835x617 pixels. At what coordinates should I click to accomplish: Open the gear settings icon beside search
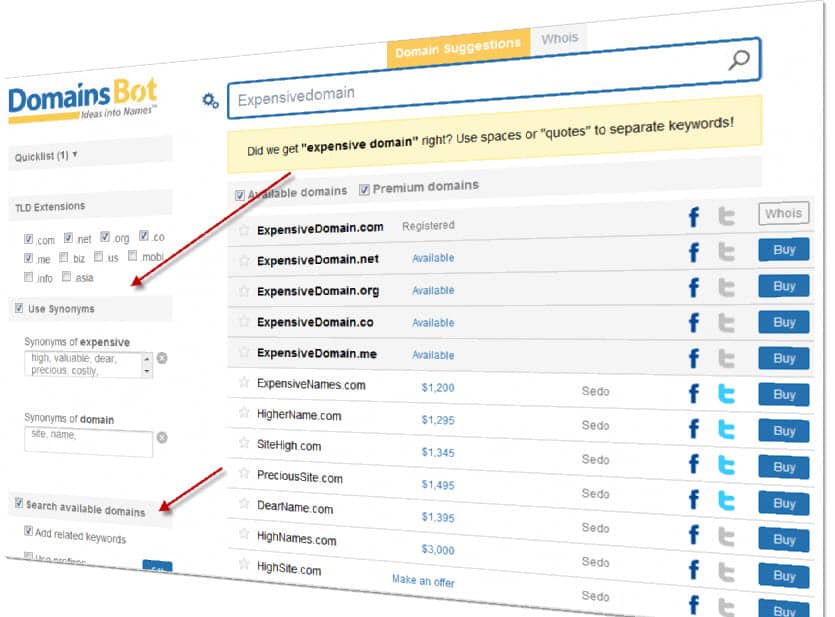(210, 100)
